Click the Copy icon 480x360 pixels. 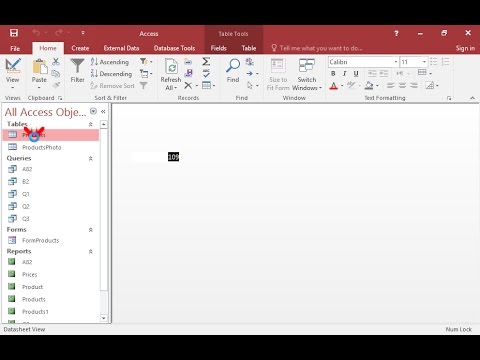pos(56,74)
